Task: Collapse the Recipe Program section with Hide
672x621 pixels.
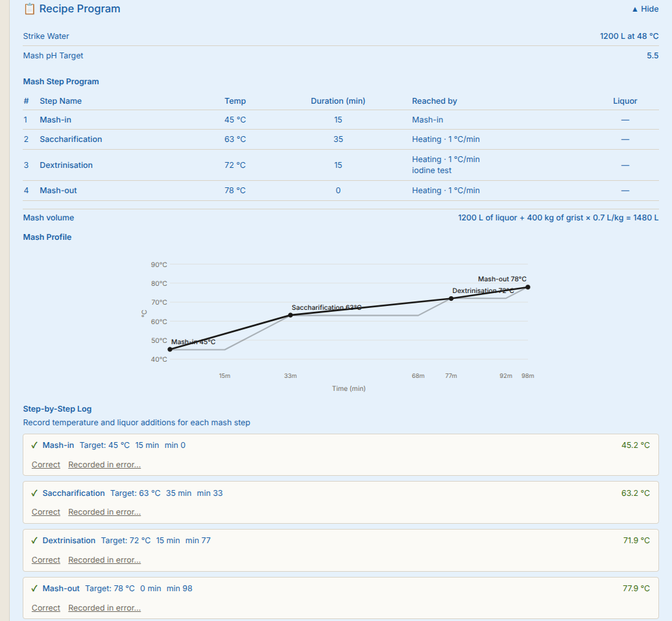Action: click(645, 9)
